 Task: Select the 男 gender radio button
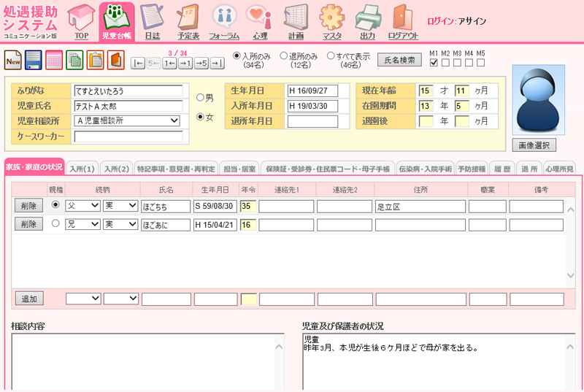[200, 97]
